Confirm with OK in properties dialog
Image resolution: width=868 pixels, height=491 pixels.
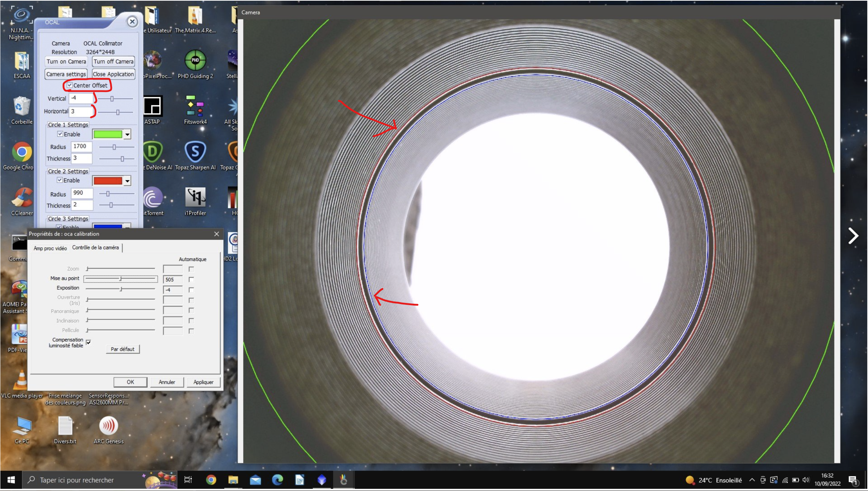pos(130,382)
